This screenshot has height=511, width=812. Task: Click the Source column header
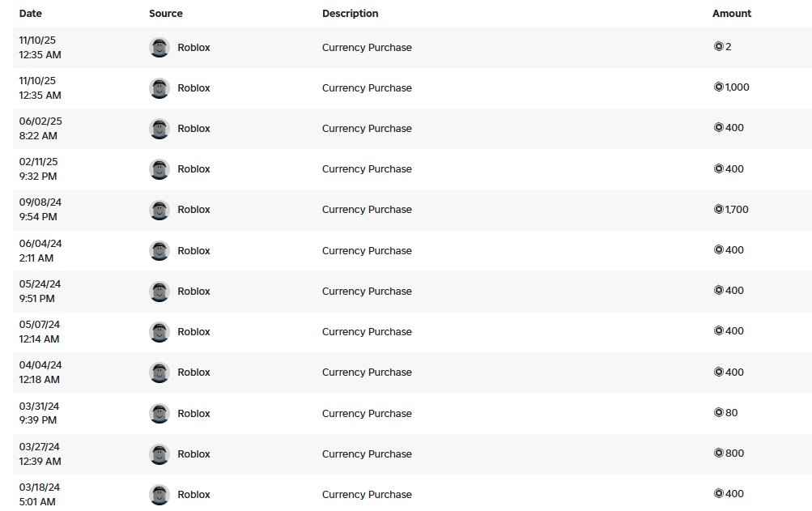tap(166, 14)
